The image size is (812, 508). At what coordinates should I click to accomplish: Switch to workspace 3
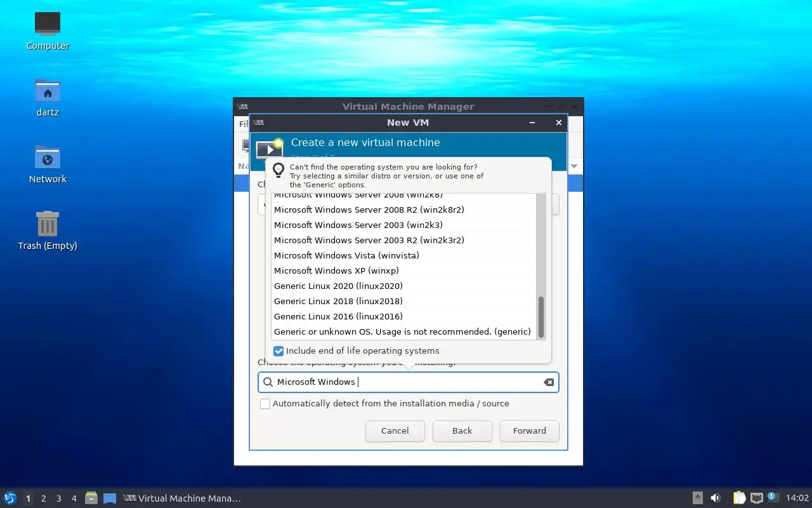58,498
